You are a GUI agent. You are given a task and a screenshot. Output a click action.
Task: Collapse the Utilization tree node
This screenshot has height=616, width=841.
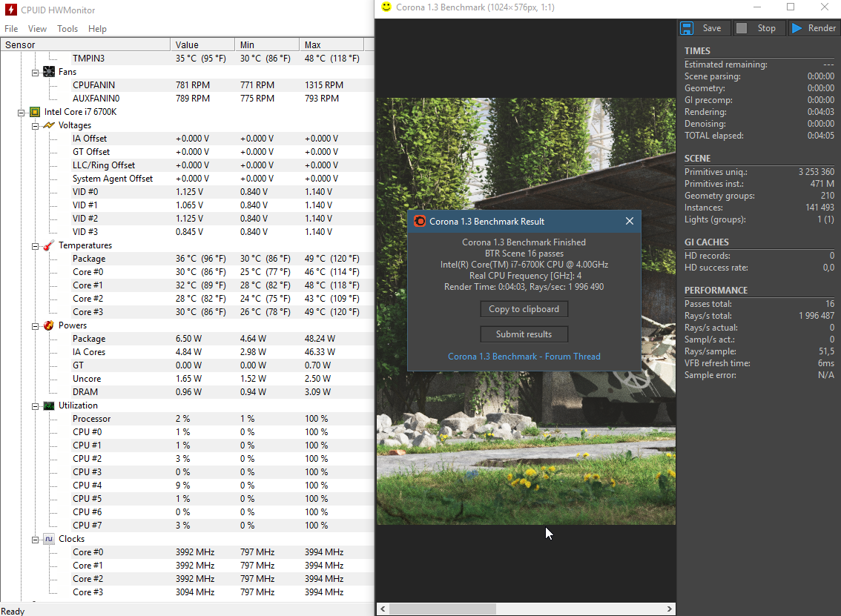(35, 406)
